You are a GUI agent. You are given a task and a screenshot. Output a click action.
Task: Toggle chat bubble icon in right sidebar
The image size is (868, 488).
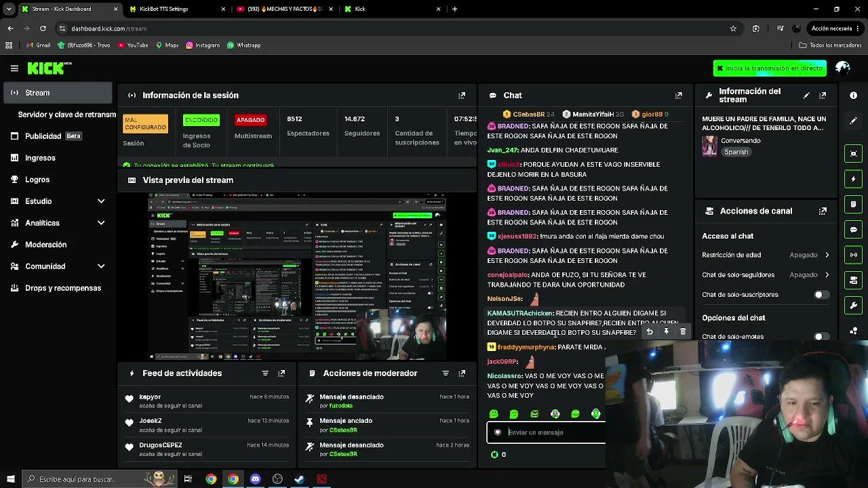(854, 230)
